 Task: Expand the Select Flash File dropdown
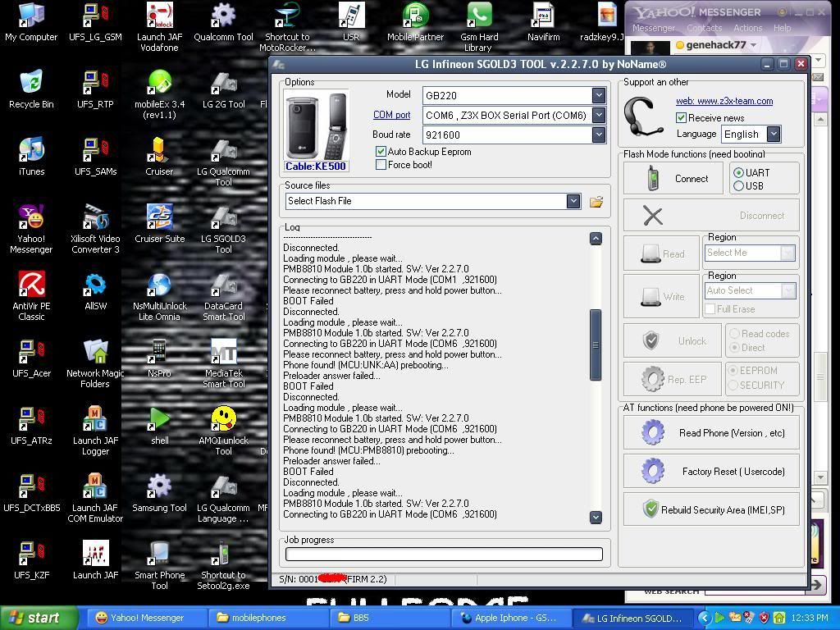[573, 201]
